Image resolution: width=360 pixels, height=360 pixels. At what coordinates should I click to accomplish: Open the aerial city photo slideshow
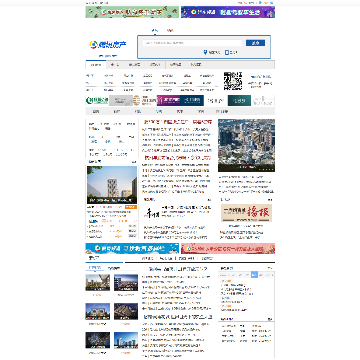(x=246, y=145)
